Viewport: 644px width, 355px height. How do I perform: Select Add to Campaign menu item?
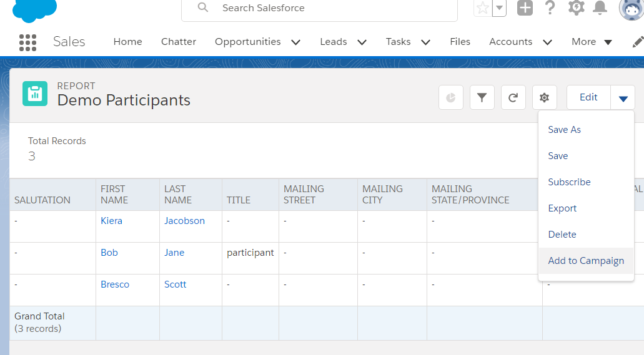(x=586, y=261)
